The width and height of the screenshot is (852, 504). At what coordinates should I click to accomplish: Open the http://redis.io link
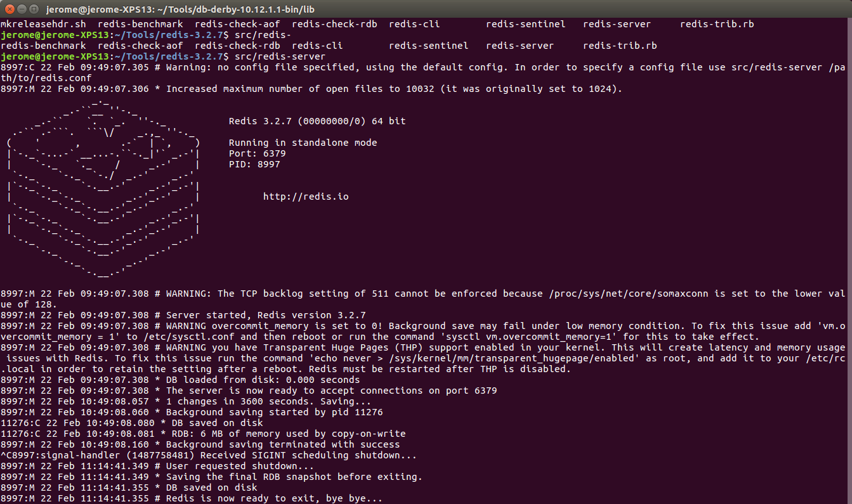point(306,197)
